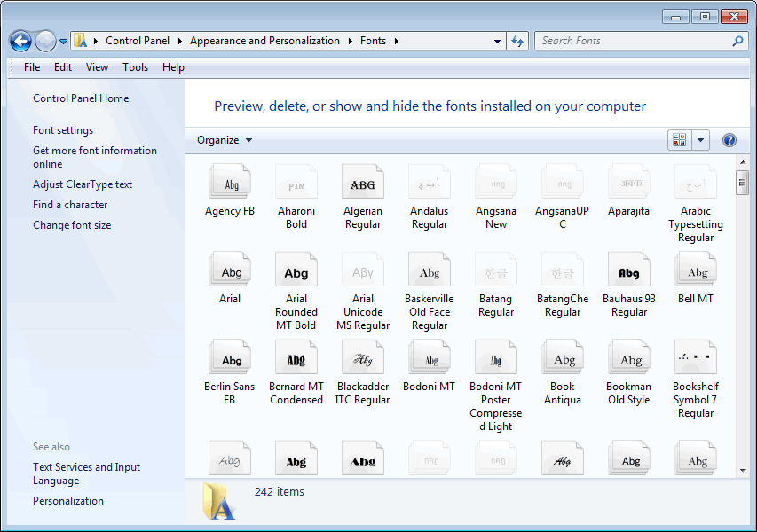757x532 pixels.
Task: Select the Berlin Sans FB font icon
Action: pos(230,357)
